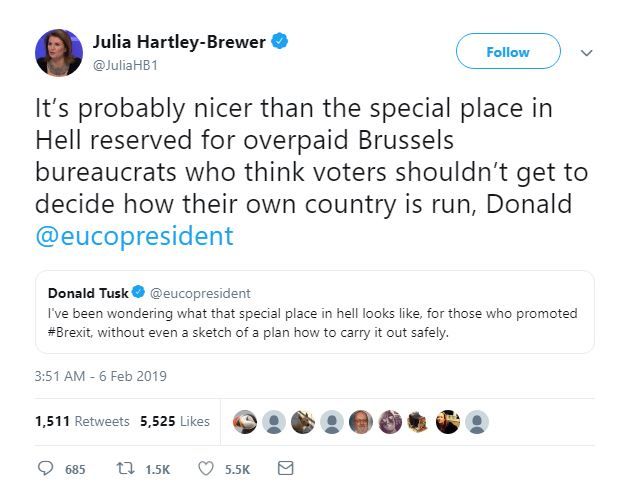Click the bearded man avatar among likers

click(361, 422)
